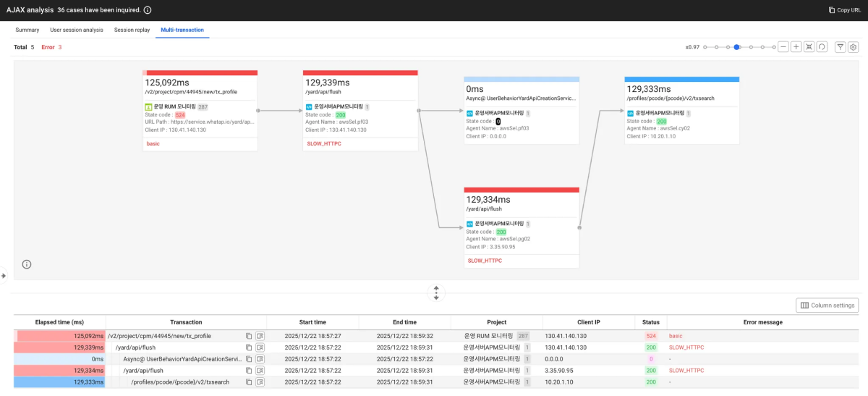This screenshot has height=396, width=868.
Task: Copy the page URL with Copy URL
Action: pos(844,10)
